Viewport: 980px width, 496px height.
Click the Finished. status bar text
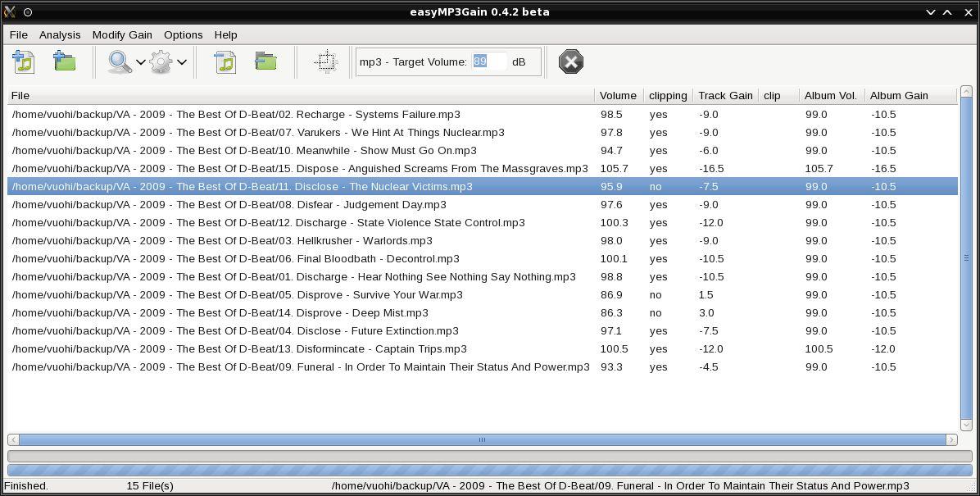click(x=26, y=486)
